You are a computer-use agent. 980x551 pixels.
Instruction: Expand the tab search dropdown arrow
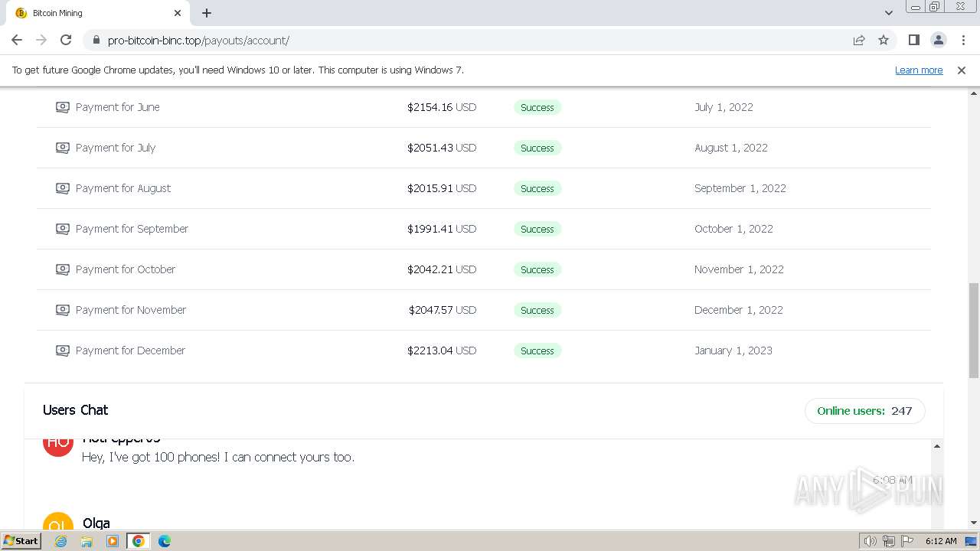889,13
